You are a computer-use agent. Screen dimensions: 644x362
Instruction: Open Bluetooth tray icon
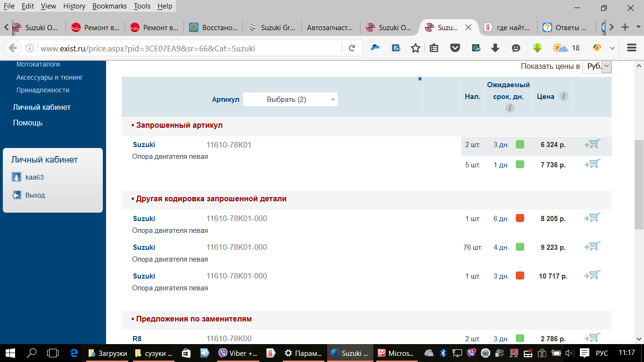pyautogui.click(x=443, y=353)
